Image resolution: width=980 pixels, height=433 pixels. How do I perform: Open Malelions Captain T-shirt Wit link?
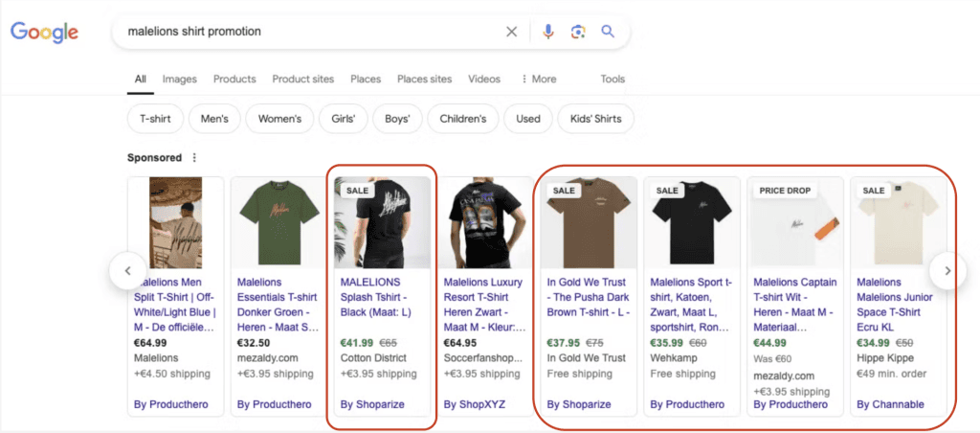(x=795, y=305)
